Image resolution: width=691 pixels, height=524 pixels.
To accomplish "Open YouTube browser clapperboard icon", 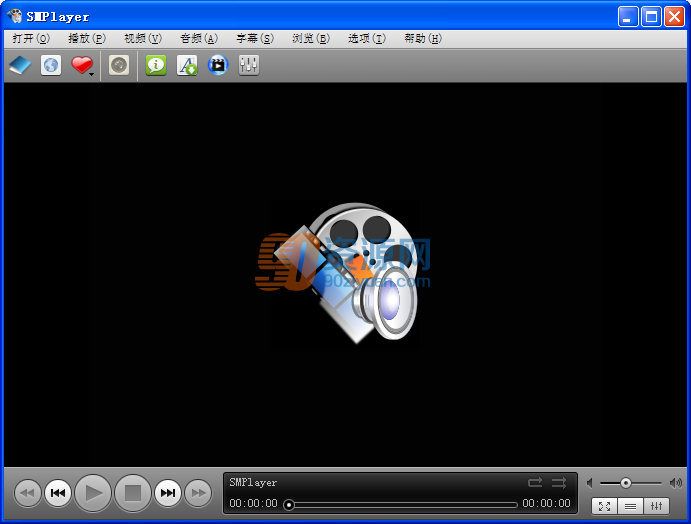I will pos(218,65).
